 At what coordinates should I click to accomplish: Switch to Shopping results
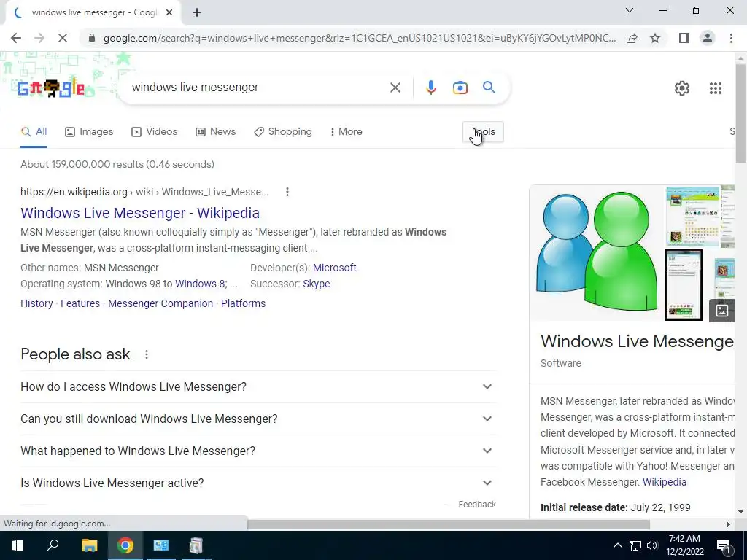point(283,132)
